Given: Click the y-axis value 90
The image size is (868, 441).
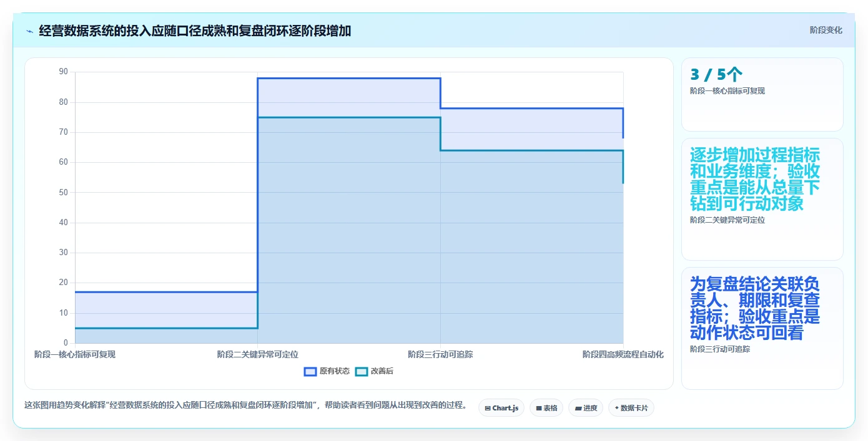Looking at the screenshot, I should click(x=64, y=72).
